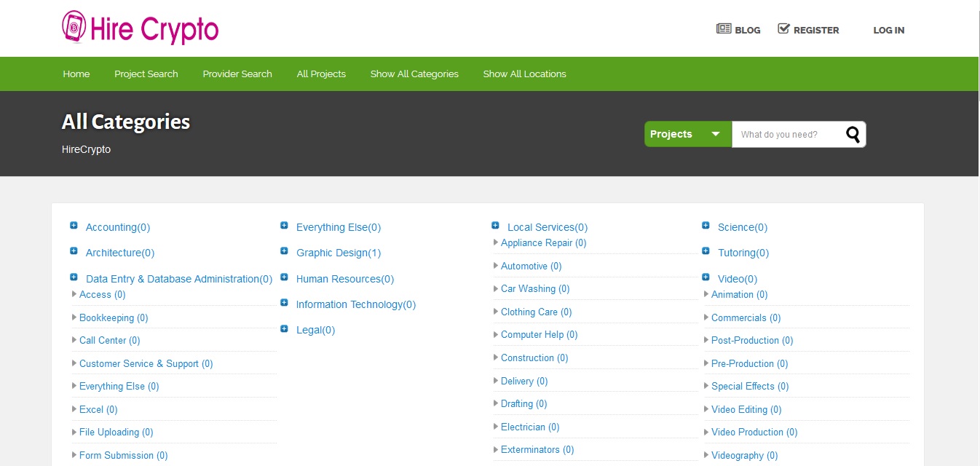Open the Project Search menu item
The image size is (980, 466).
pos(146,74)
